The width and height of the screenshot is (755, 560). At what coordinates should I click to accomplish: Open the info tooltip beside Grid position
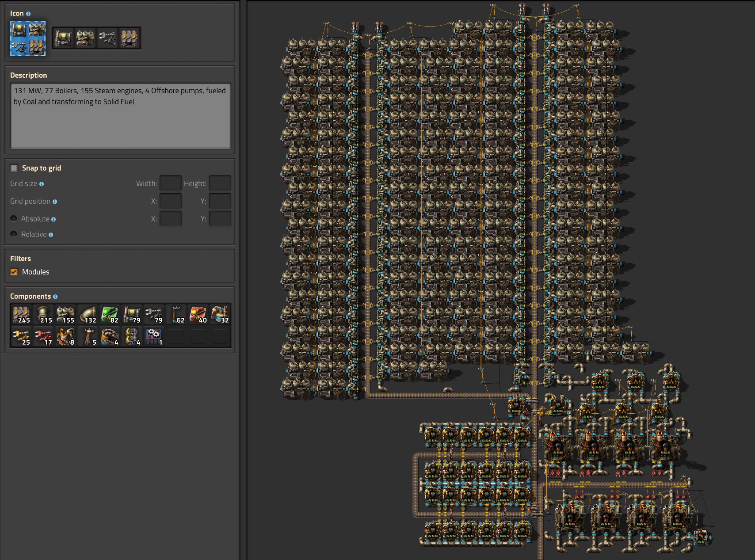click(55, 202)
